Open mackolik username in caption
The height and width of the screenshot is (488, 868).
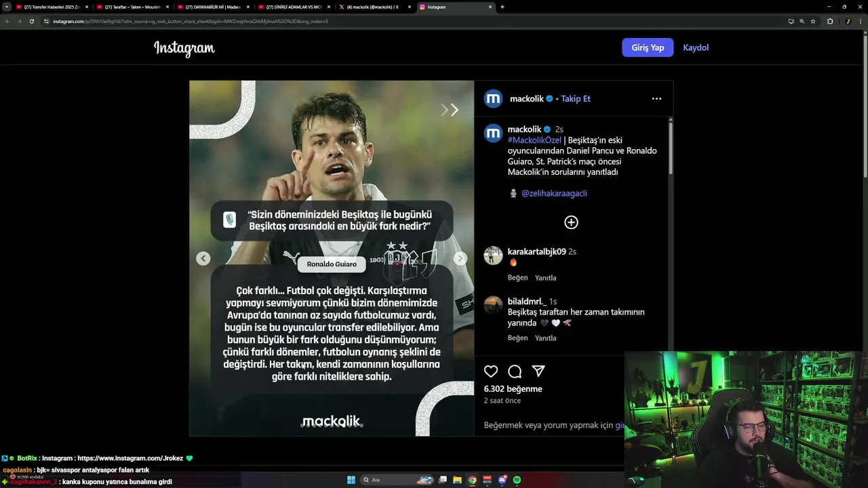pos(524,129)
